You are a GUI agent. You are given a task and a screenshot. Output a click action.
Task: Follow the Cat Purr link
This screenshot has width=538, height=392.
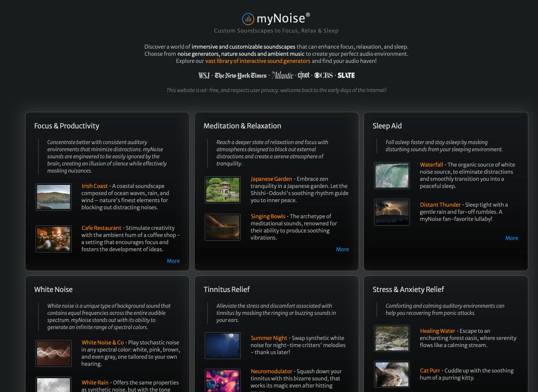click(x=430, y=371)
